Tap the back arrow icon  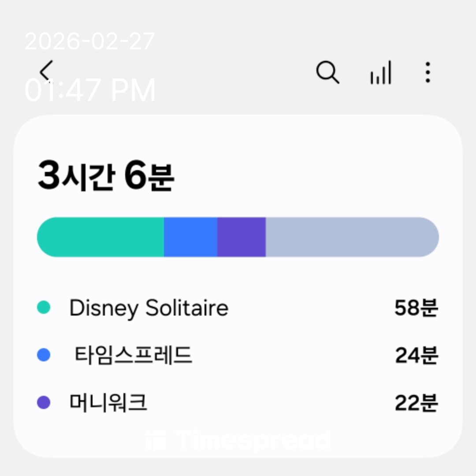pos(46,71)
